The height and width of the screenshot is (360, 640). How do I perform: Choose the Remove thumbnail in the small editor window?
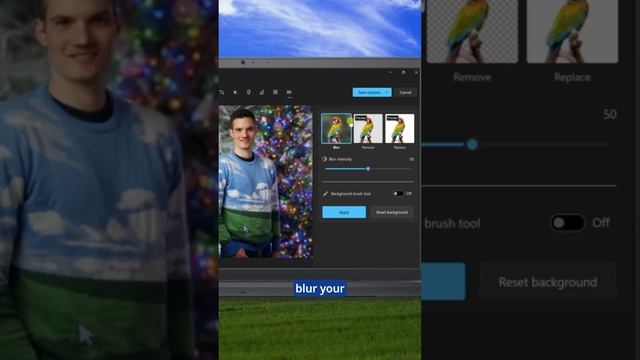click(368, 129)
